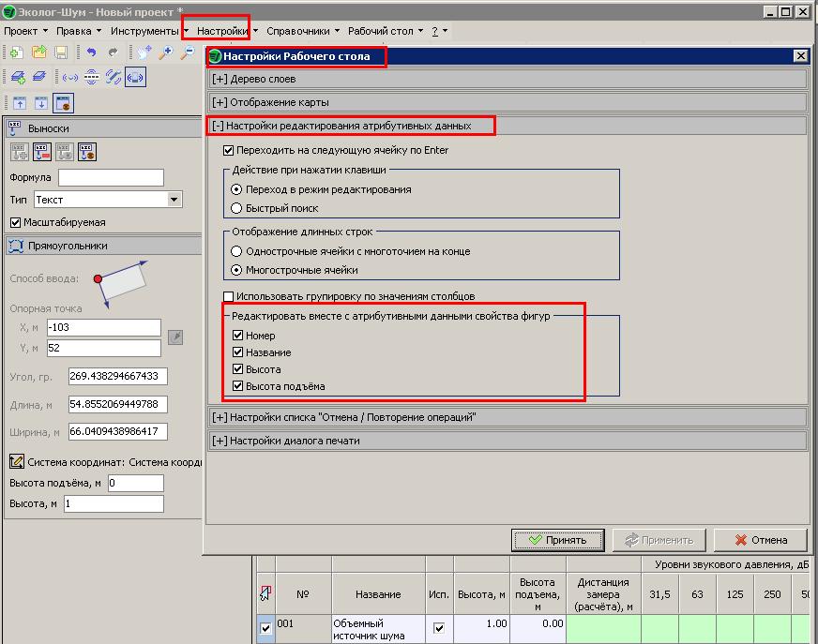Uncheck the 'Номер' checkbox

coord(238,336)
